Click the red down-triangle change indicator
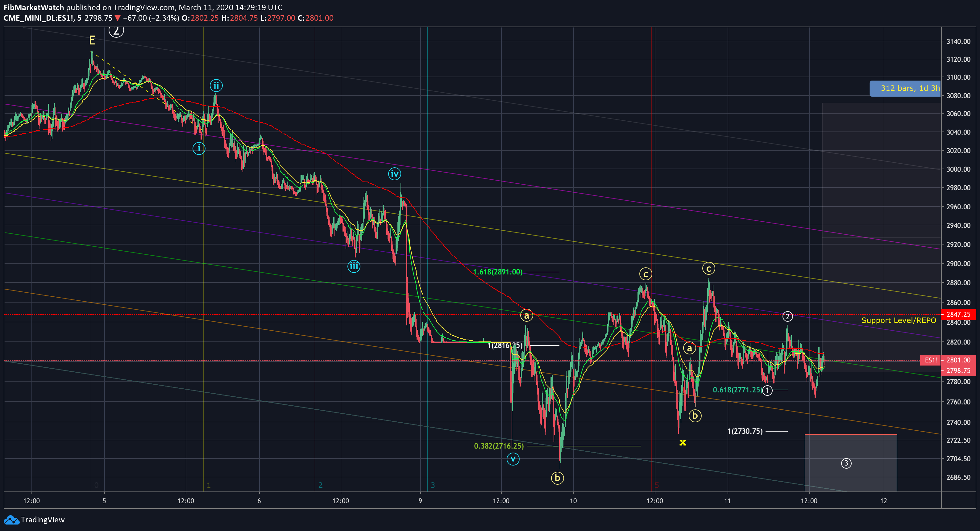980x531 pixels. [x=118, y=18]
